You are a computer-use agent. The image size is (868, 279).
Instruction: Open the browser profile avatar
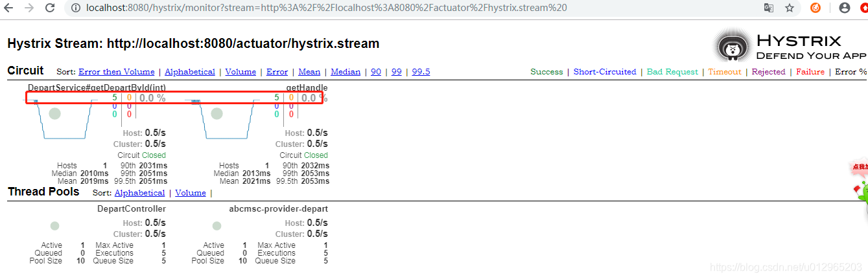pos(844,8)
